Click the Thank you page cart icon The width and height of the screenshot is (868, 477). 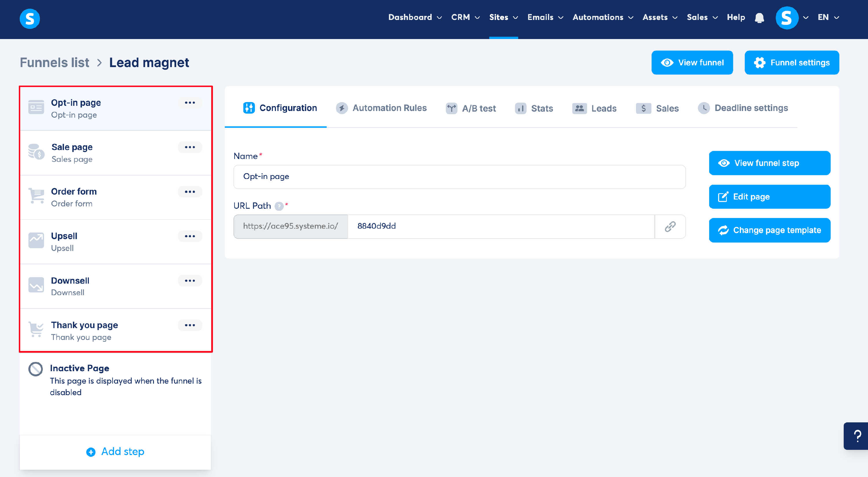[x=36, y=329]
